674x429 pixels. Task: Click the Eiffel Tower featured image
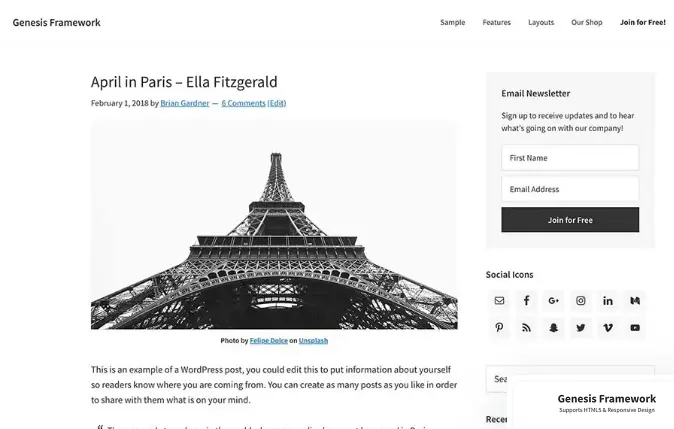274,225
